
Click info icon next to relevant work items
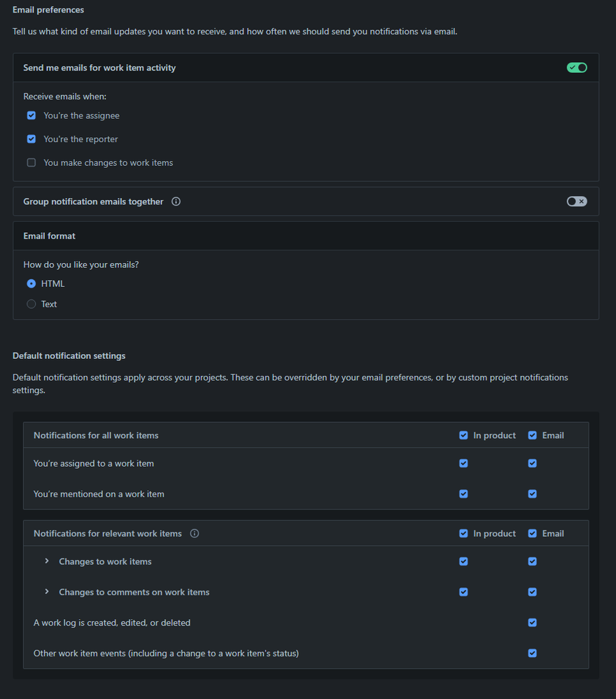[x=195, y=533]
